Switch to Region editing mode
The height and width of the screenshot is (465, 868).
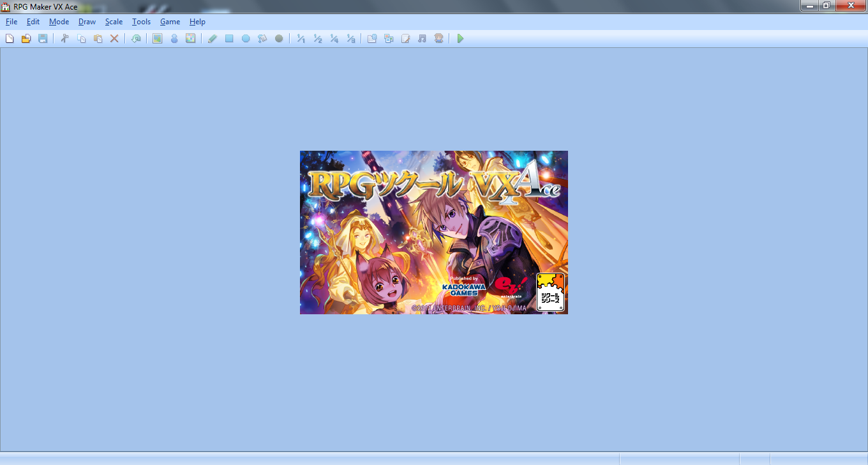191,38
